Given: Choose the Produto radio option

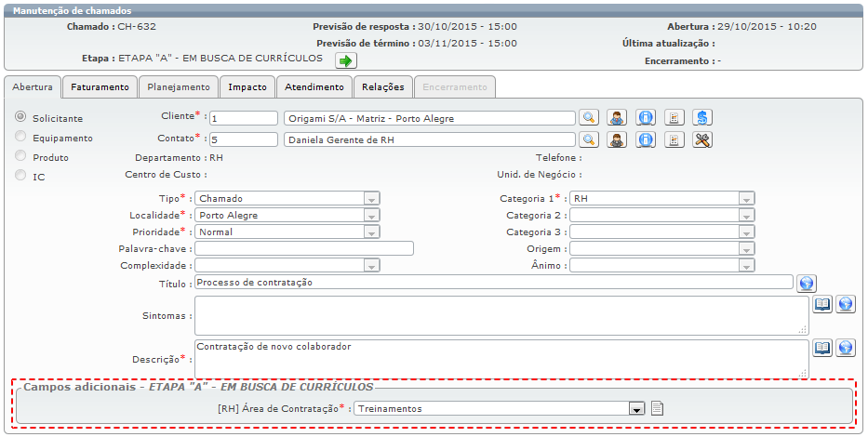Looking at the screenshot, I should [x=20, y=156].
